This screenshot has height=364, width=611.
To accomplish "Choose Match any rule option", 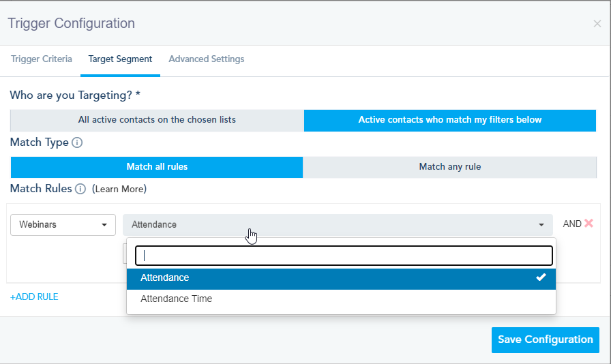I will coord(450,167).
